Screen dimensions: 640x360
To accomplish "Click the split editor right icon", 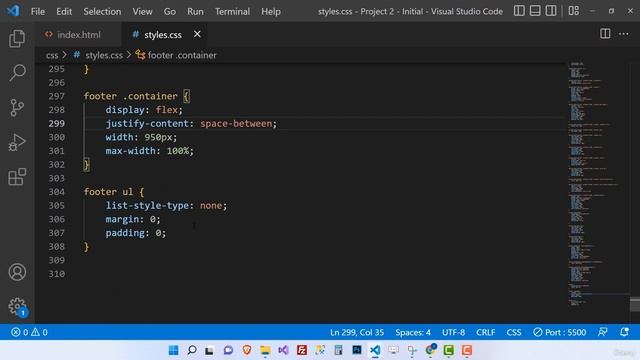I will click(x=605, y=34).
